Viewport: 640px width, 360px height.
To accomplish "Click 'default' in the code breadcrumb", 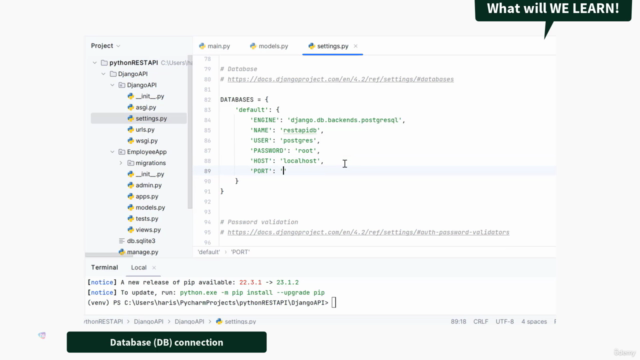I will (209, 252).
